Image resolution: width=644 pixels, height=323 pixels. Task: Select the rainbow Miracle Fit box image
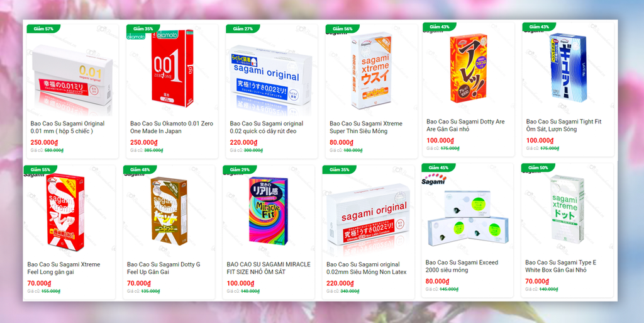269,211
